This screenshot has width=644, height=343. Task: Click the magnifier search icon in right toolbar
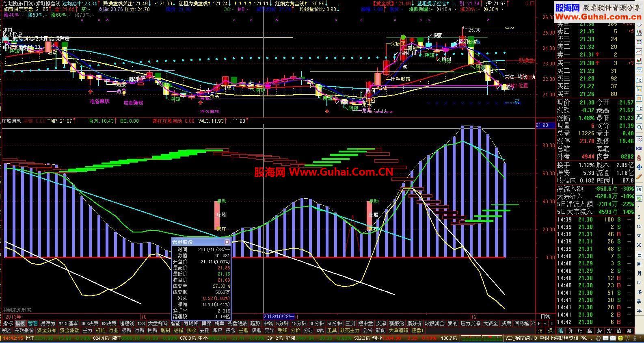click(639, 127)
